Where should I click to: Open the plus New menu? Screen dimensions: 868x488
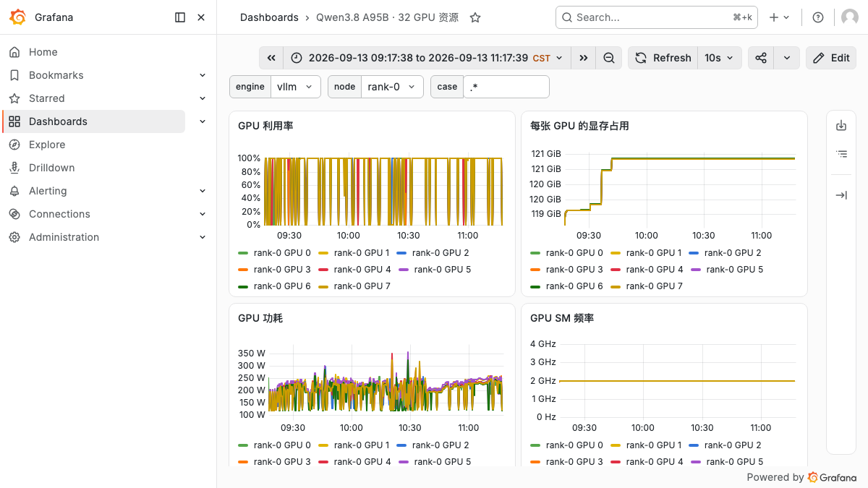779,17
